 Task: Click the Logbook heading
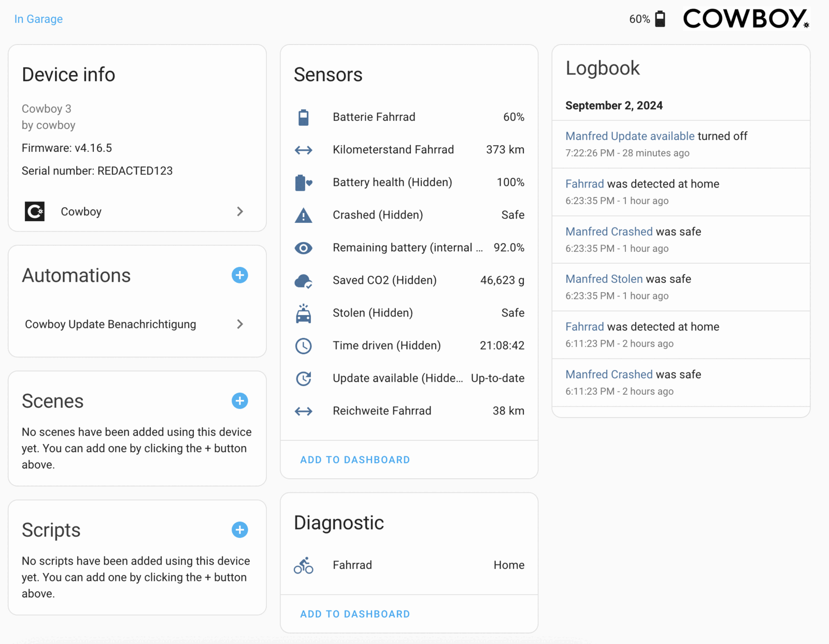pyautogui.click(x=603, y=68)
